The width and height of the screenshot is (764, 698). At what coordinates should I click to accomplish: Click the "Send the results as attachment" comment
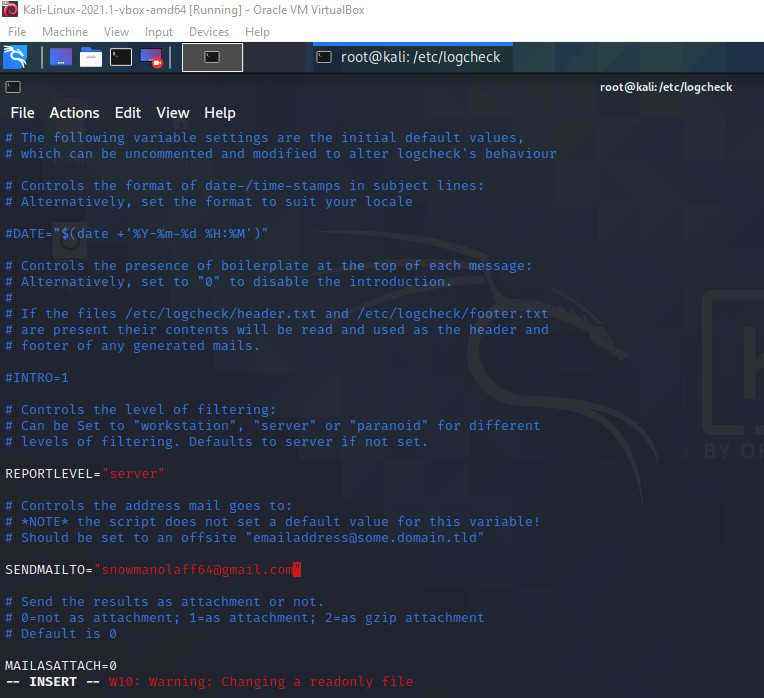164,602
